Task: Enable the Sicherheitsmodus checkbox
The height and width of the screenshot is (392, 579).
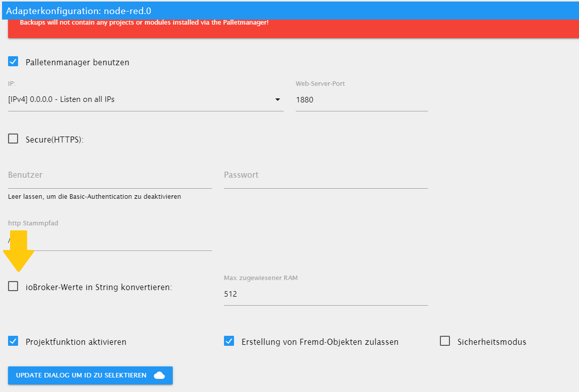Action: click(x=445, y=341)
